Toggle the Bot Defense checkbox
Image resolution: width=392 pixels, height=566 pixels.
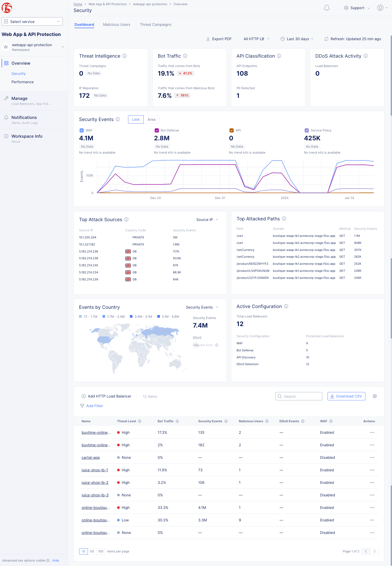[x=157, y=130]
